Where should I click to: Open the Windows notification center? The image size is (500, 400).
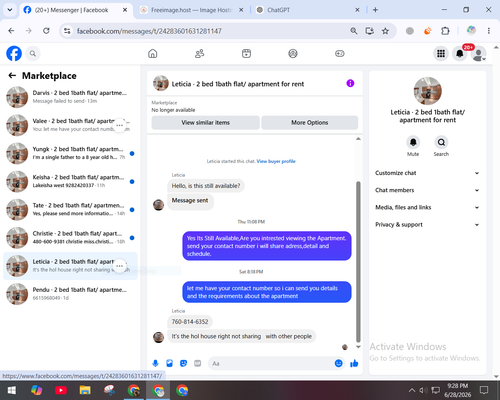click(484, 390)
